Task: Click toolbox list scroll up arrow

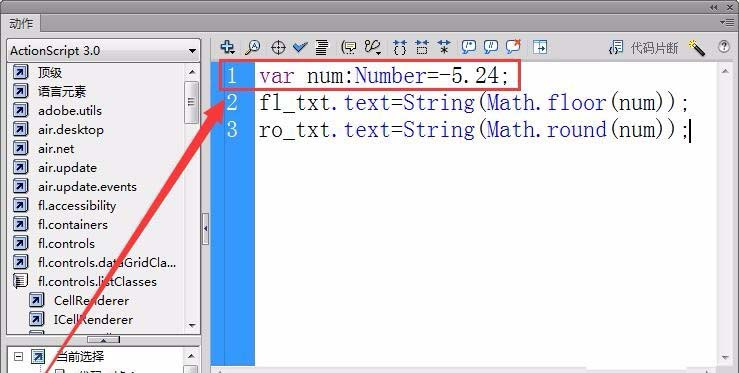Action: (192, 72)
